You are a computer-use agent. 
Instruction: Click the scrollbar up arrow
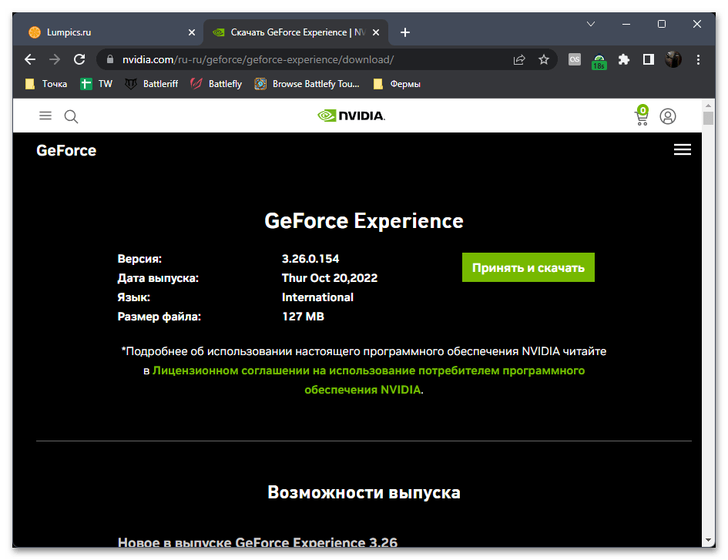tap(708, 104)
